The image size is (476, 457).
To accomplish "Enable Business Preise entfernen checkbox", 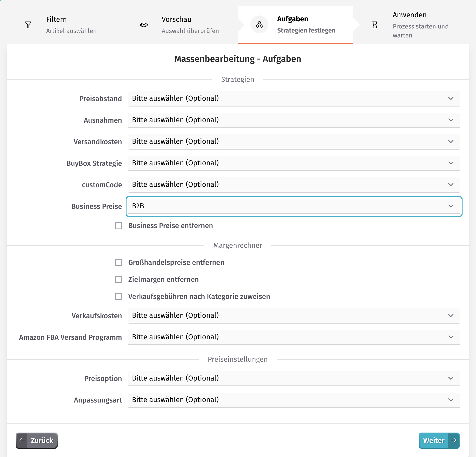I will pos(118,226).
